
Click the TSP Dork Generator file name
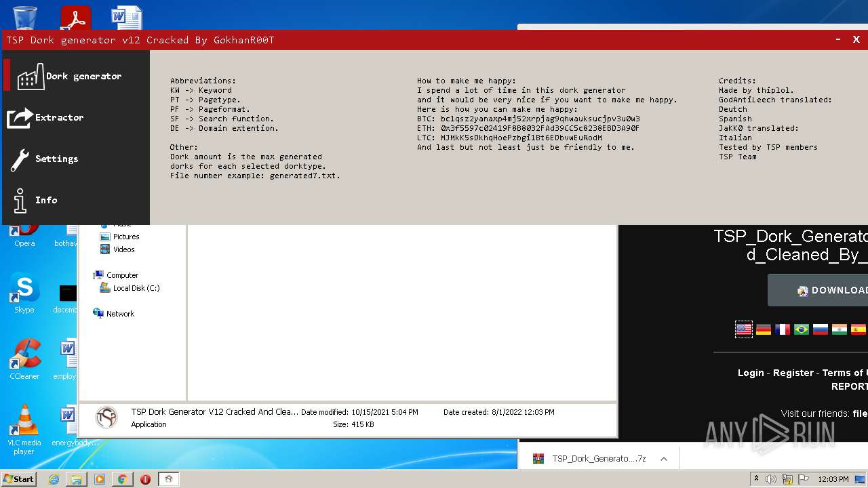click(x=214, y=412)
